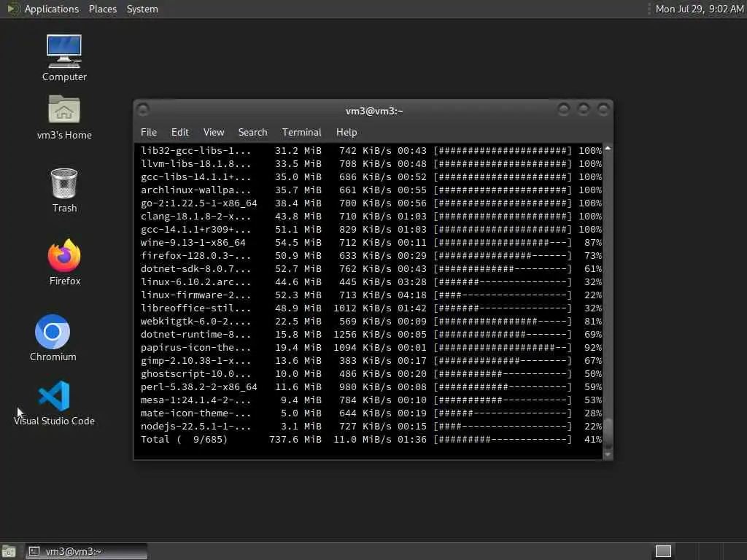Click the clang-18.1.8-2-x package name
Viewport: 747px width, 560px height.
(196, 216)
